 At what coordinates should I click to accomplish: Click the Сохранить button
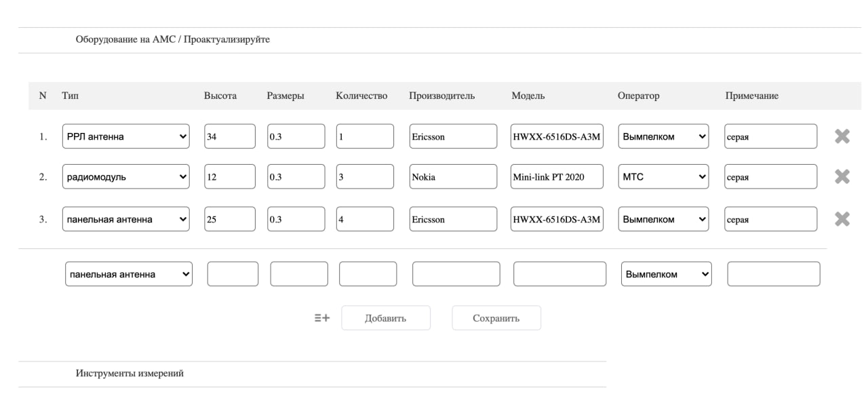coord(496,318)
